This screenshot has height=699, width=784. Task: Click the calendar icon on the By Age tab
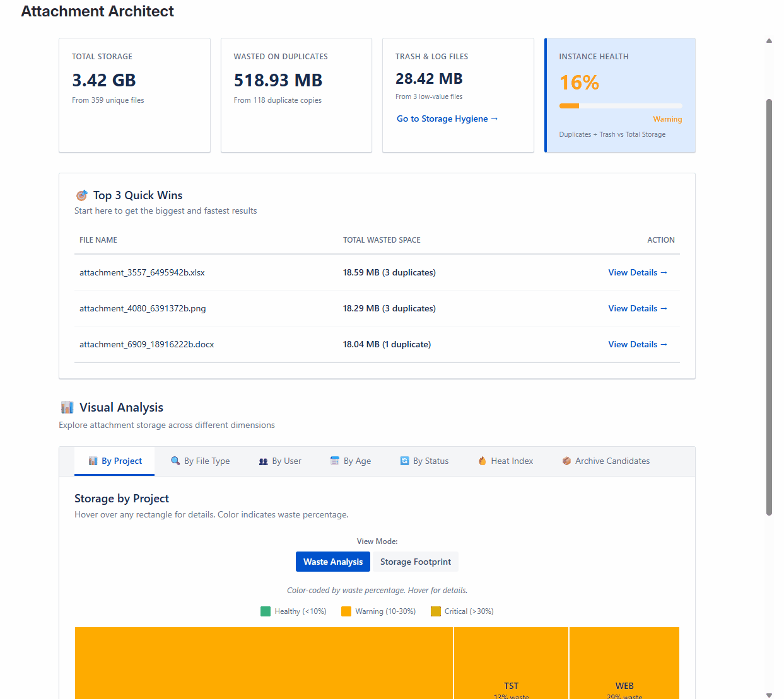coord(334,461)
